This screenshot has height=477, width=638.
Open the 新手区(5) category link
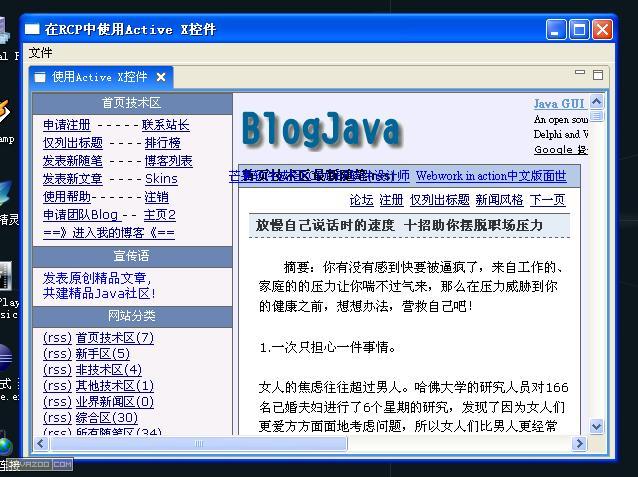(x=103, y=353)
